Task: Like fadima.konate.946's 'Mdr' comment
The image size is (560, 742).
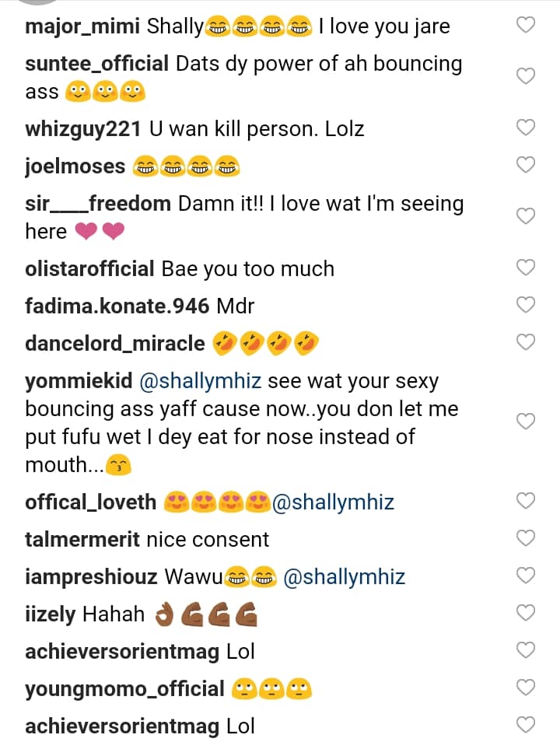Action: click(527, 306)
